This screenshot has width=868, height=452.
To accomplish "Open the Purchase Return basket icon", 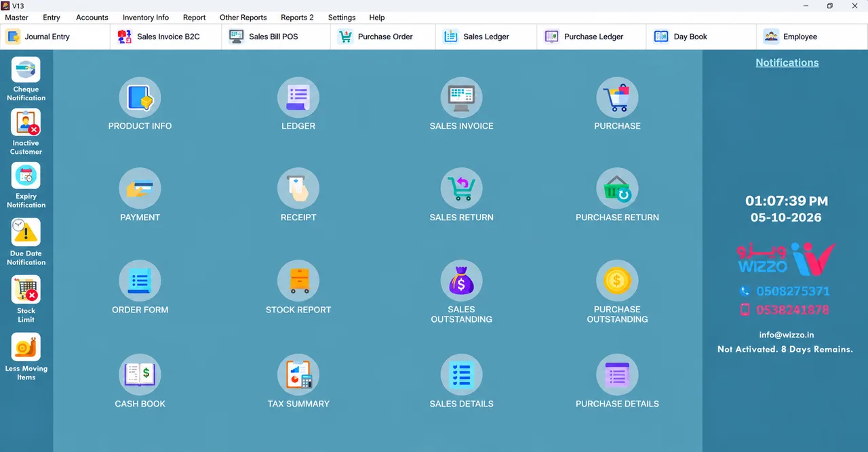I will tap(617, 188).
